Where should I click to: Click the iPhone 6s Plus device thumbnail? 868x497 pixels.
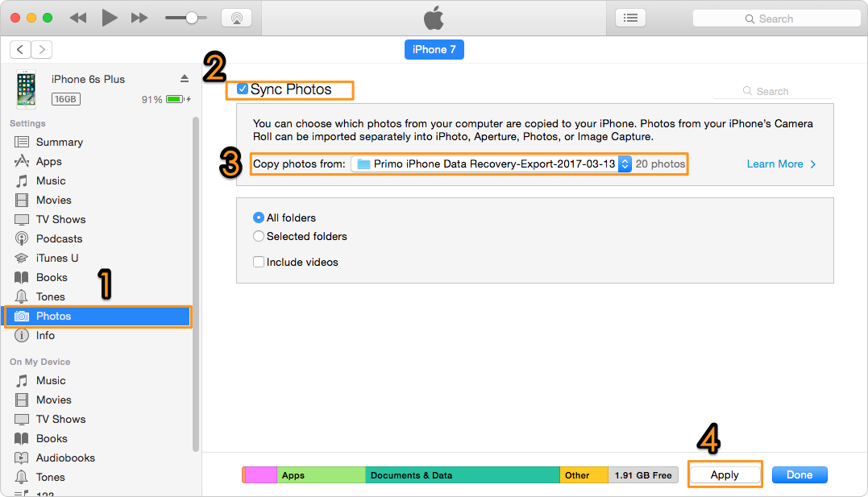point(26,89)
